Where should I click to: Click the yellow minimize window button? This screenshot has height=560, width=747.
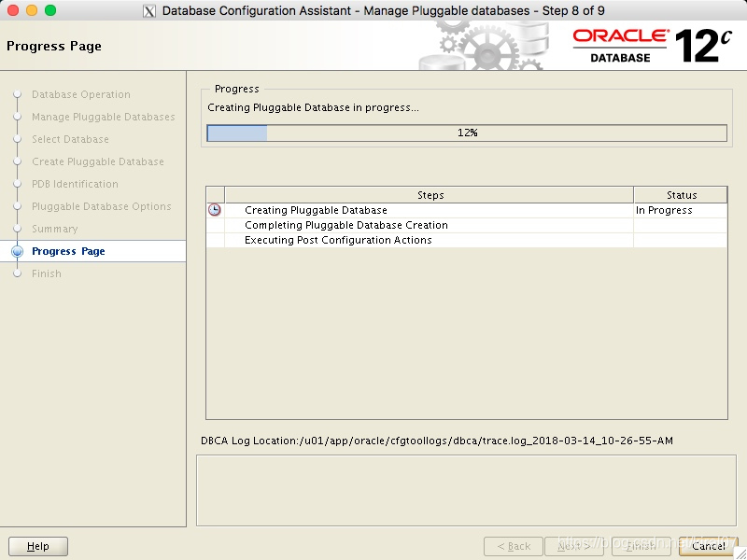pos(32,10)
